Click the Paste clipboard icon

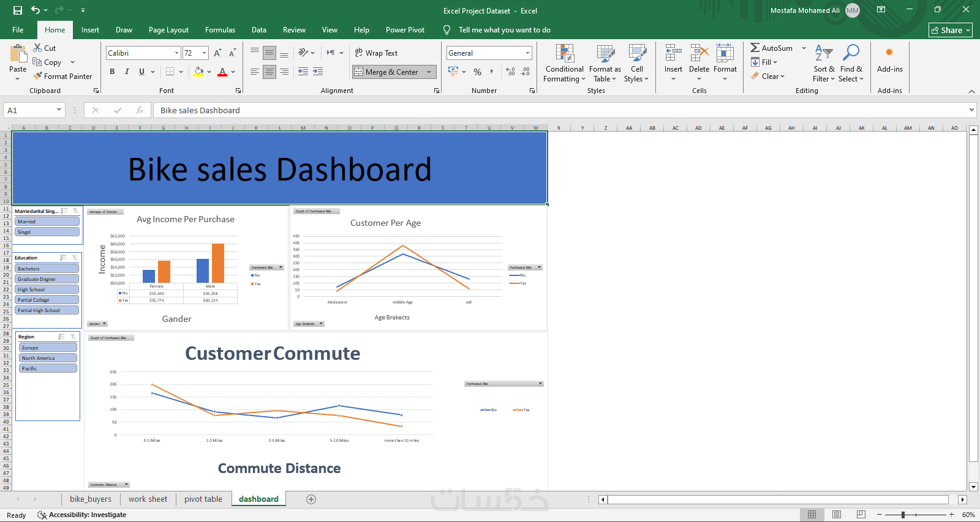[18, 54]
